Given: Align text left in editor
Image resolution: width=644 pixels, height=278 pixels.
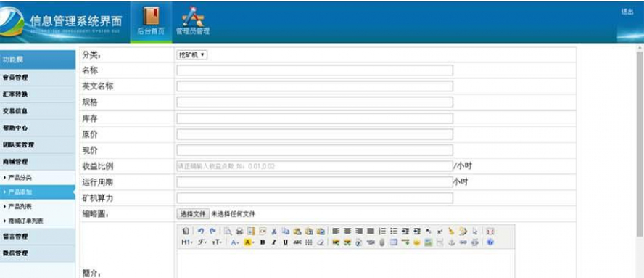Looking at the screenshot, I should click(x=335, y=232).
